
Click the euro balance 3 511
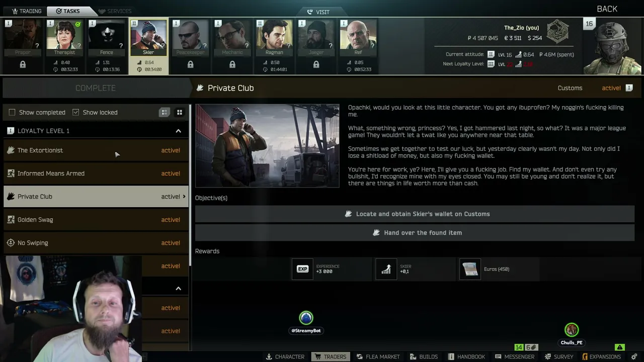point(513,38)
